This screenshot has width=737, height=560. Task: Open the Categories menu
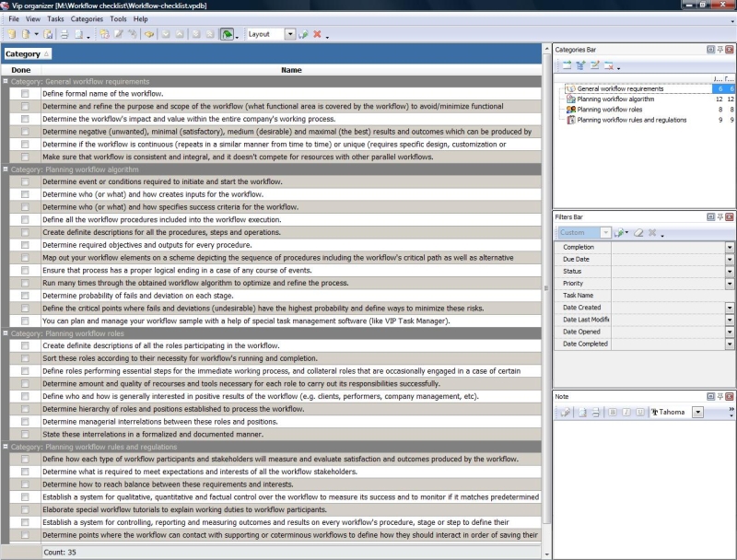[87, 18]
